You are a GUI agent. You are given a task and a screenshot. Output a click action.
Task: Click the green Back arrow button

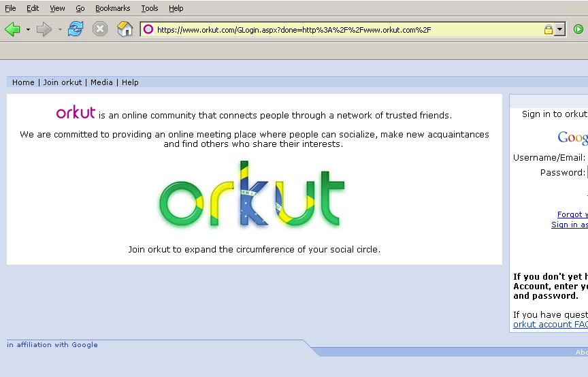[x=12, y=29]
